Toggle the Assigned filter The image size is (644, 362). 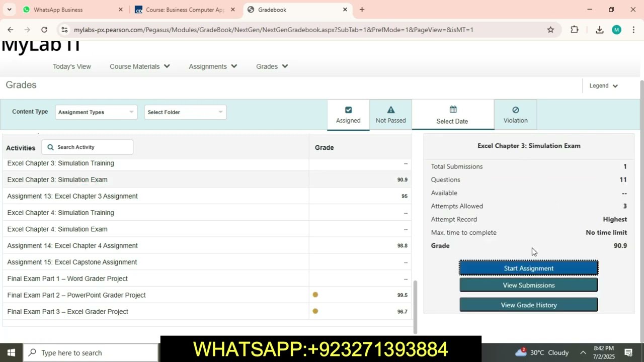(348, 115)
